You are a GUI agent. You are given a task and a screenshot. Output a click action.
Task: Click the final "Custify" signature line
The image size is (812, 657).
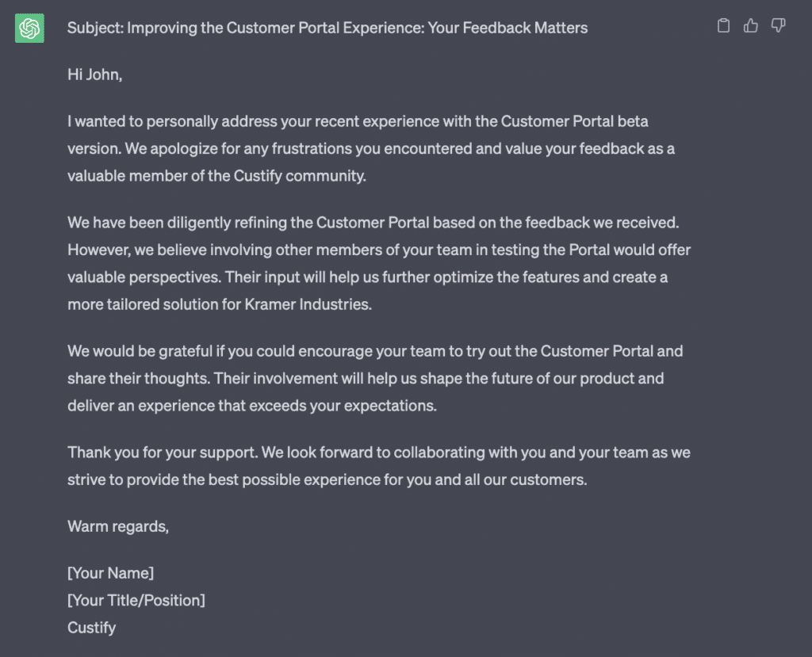[x=92, y=628]
